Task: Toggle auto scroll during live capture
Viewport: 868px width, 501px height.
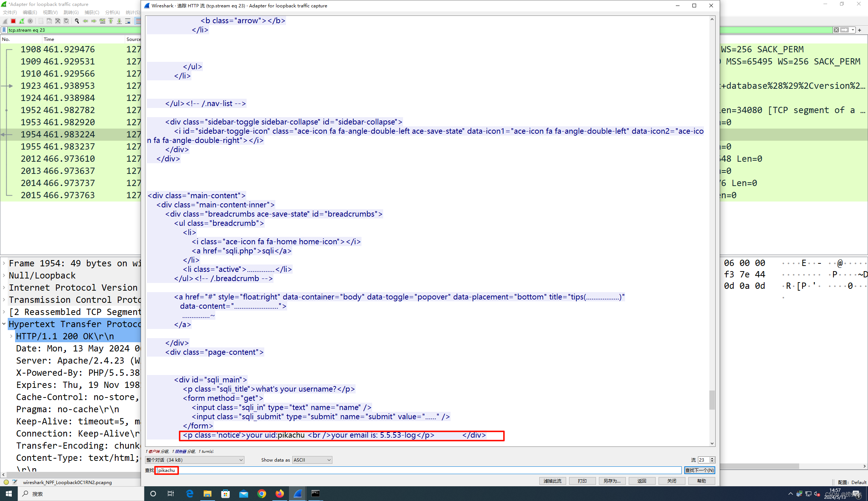Action: click(x=128, y=21)
